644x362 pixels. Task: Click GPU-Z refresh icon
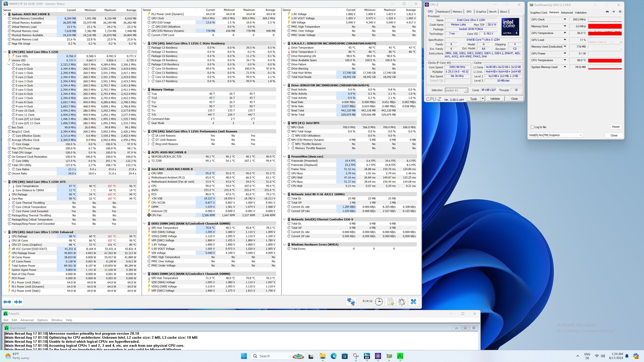pos(614,12)
